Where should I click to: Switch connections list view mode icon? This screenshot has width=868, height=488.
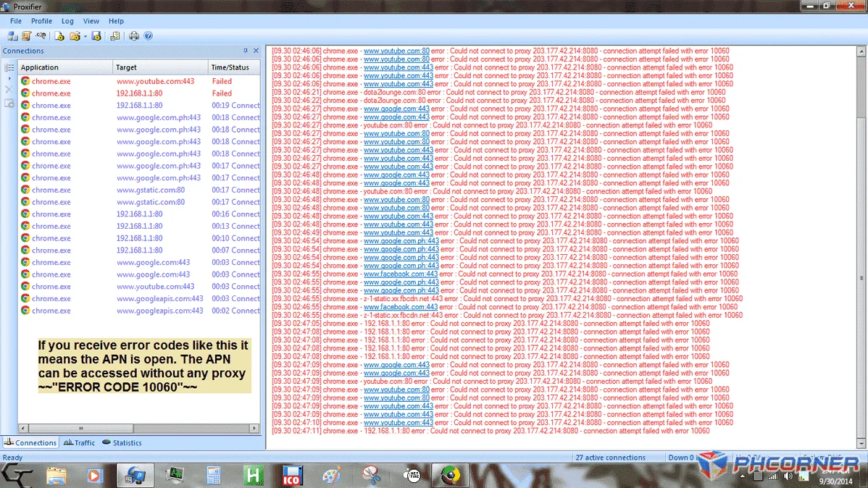point(9,67)
